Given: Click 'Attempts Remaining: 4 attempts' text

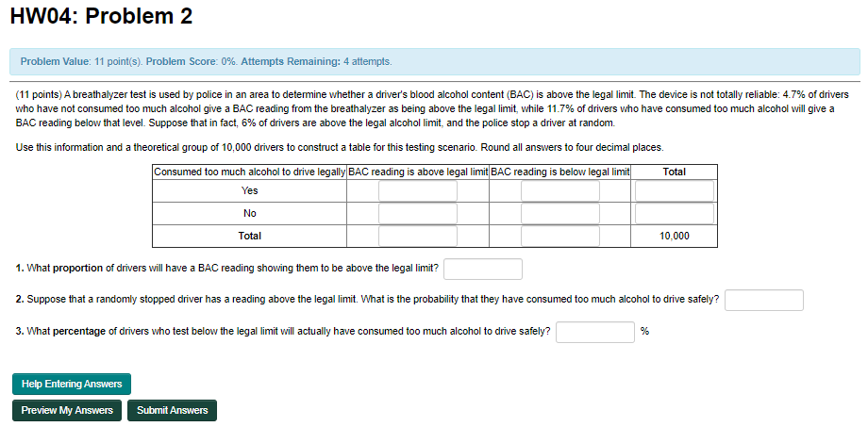Looking at the screenshot, I should pos(316,61).
